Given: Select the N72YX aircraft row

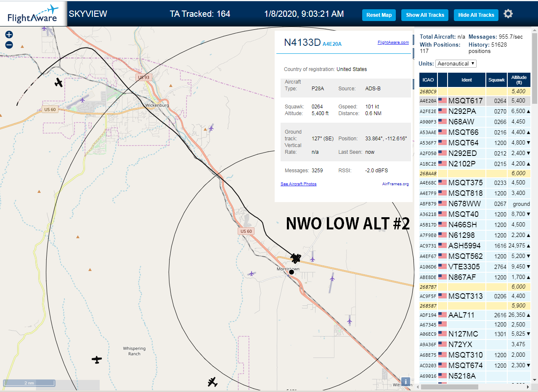Looking at the screenshot, I should pyautogui.click(x=475, y=345).
